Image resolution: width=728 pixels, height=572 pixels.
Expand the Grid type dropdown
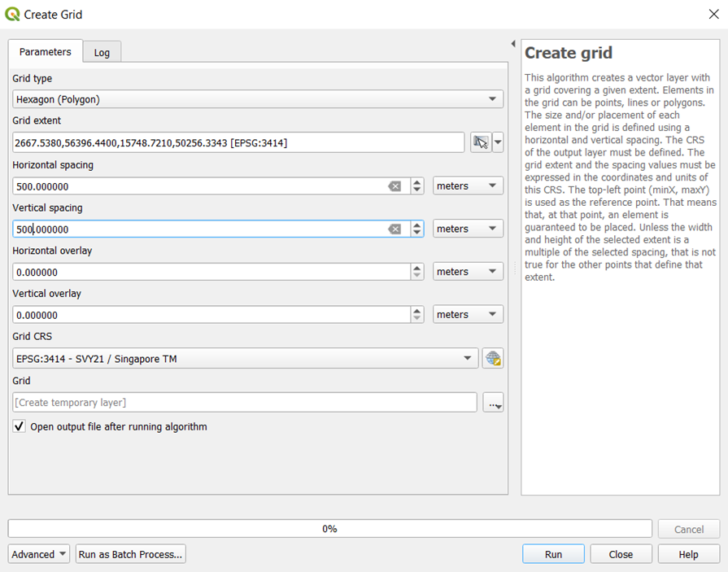258,99
